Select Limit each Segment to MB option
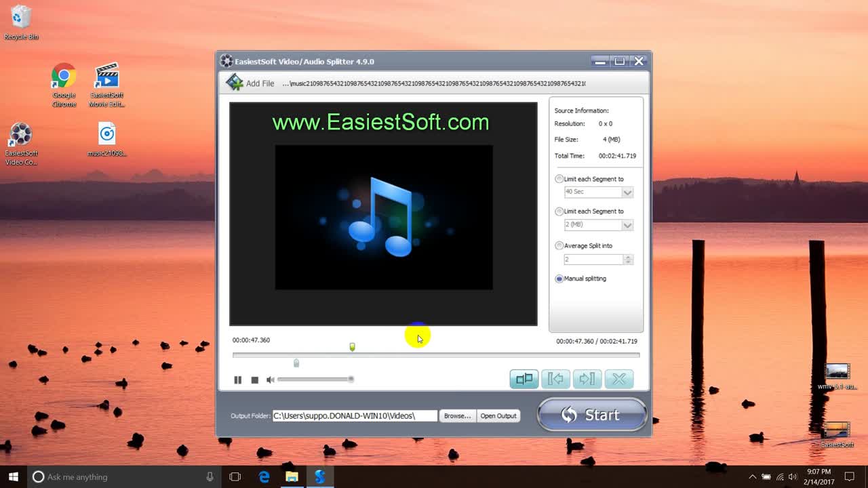 click(559, 211)
